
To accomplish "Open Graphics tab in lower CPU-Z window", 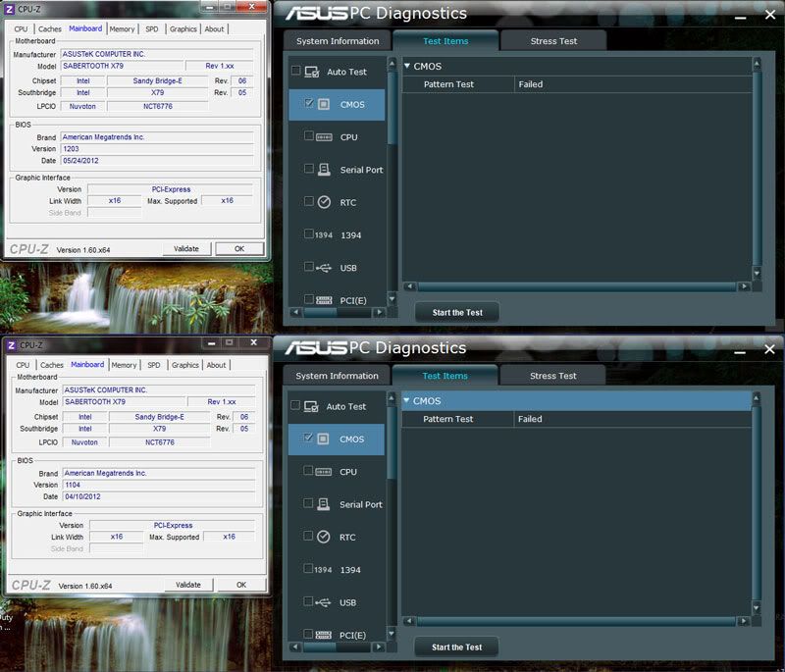I will click(185, 365).
